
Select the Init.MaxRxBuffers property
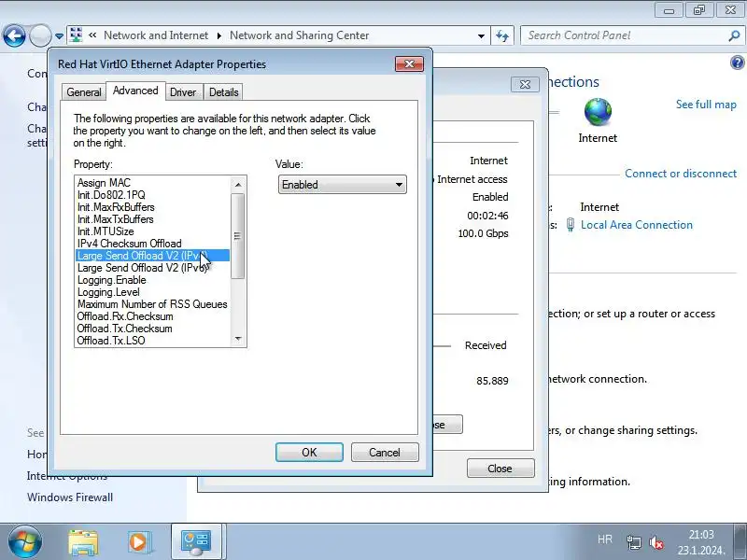tap(152, 207)
